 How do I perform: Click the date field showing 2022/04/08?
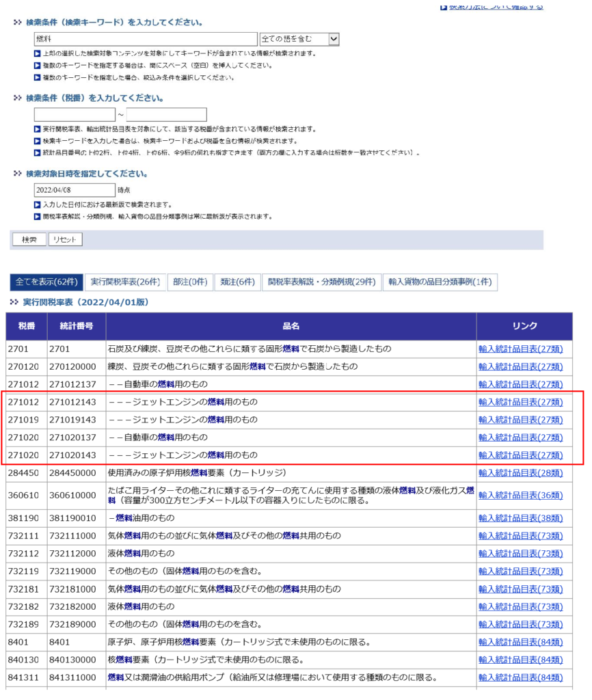coord(75,190)
